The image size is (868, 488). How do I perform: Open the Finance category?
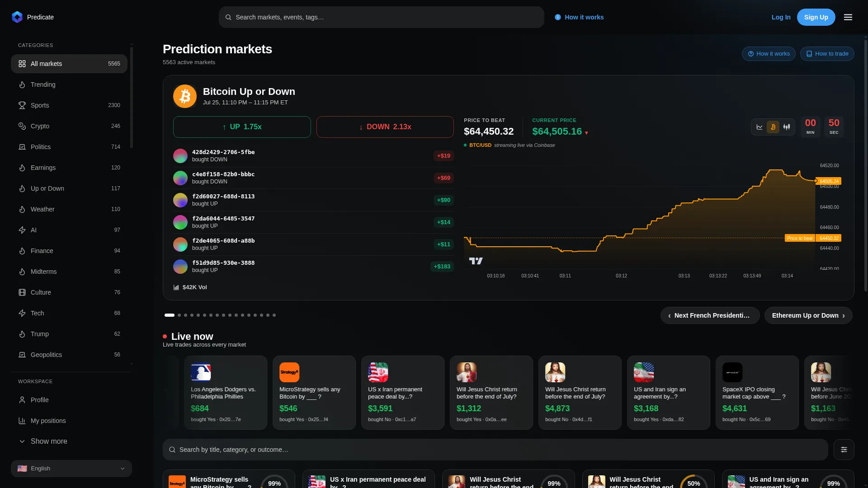coord(69,251)
